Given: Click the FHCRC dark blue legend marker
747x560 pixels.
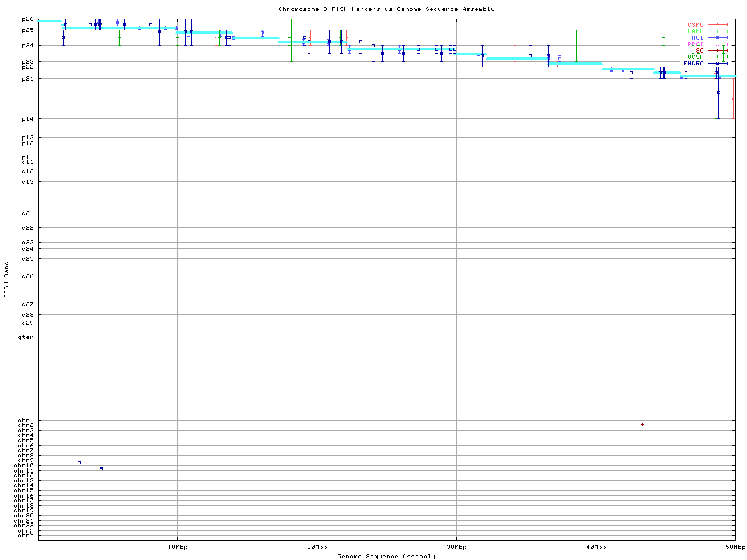Looking at the screenshot, I should [x=717, y=64].
